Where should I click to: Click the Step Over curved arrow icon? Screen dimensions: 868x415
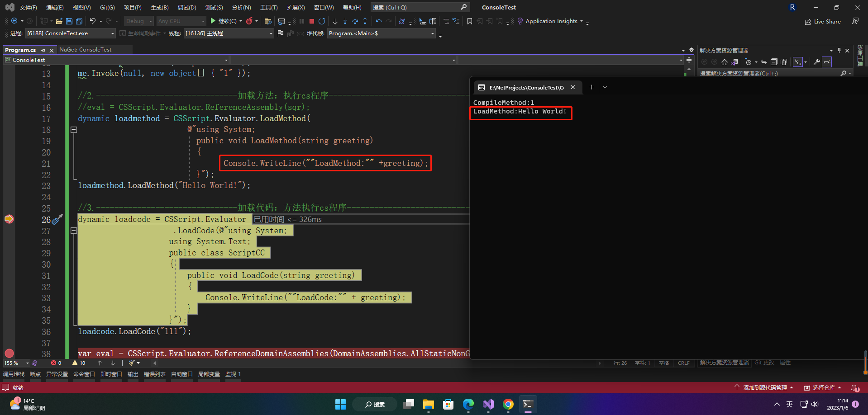click(355, 21)
